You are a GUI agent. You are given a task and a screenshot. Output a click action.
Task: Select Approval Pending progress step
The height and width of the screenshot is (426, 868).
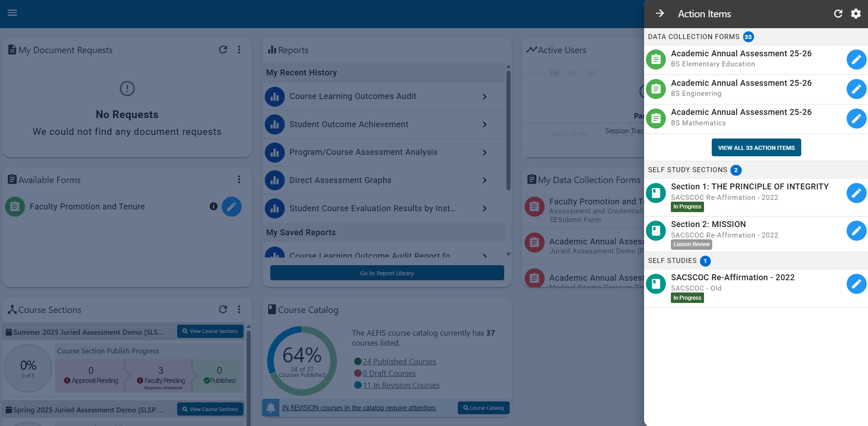point(91,376)
